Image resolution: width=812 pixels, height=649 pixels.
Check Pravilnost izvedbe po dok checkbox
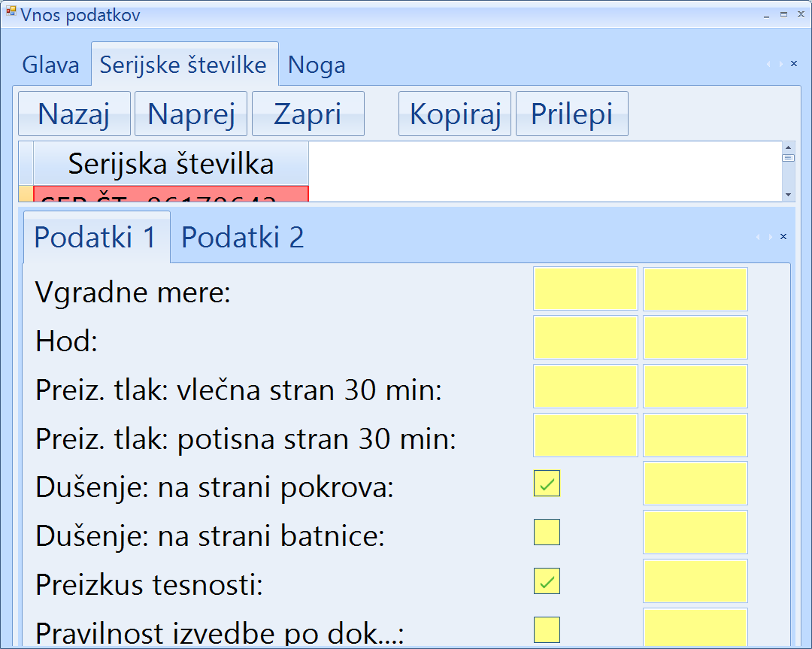[x=547, y=629]
